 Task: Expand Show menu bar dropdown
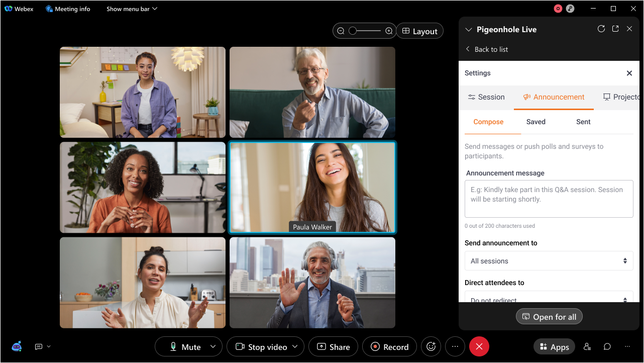pyautogui.click(x=132, y=9)
